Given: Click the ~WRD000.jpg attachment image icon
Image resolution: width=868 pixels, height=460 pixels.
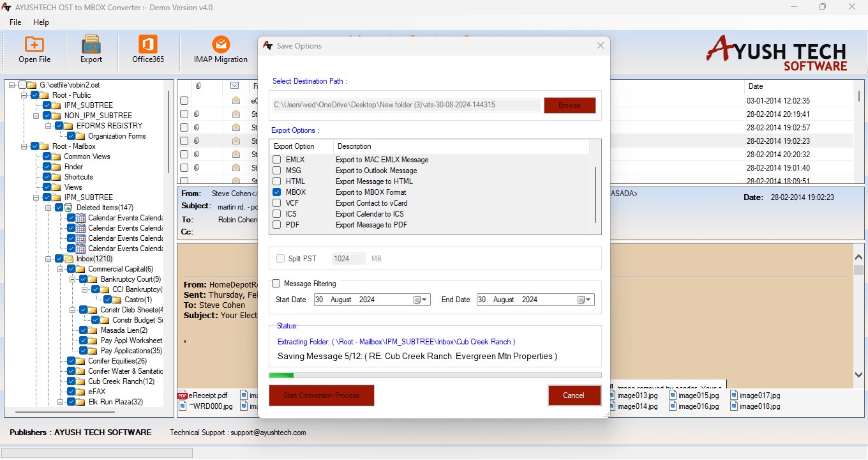Looking at the screenshot, I should coord(183,406).
